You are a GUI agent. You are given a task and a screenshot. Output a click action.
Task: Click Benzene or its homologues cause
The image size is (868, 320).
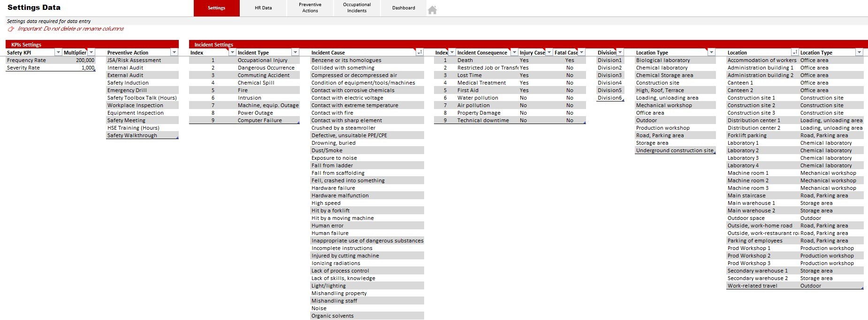367,60
